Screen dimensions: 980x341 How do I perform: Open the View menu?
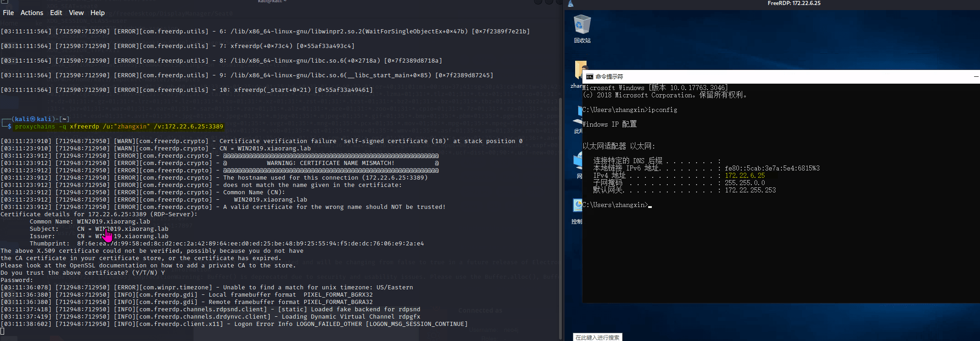(76, 13)
